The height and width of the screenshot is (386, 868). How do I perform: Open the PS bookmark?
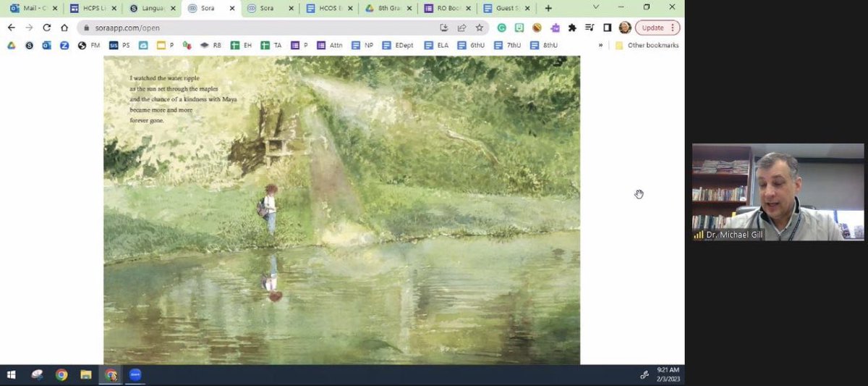[120, 45]
